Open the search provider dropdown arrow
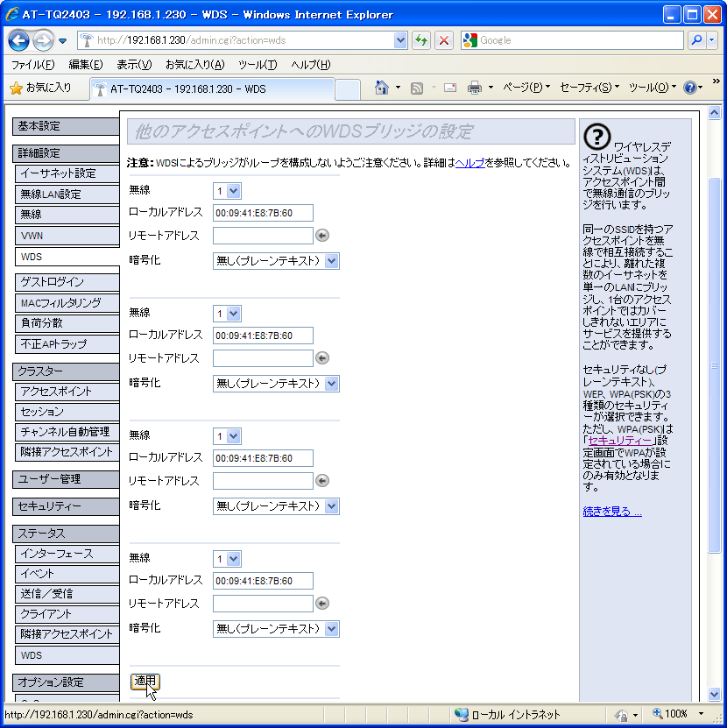The height and width of the screenshot is (728, 727). [712, 40]
